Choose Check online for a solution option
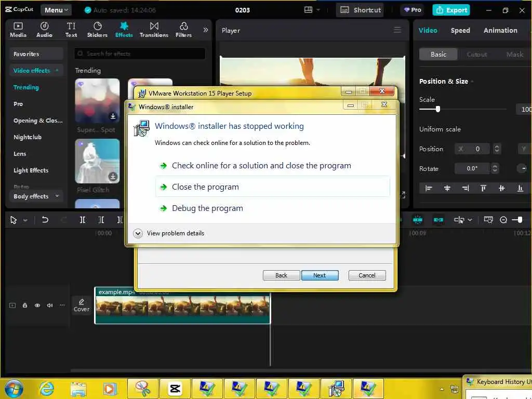This screenshot has width=532, height=399. pos(273,166)
